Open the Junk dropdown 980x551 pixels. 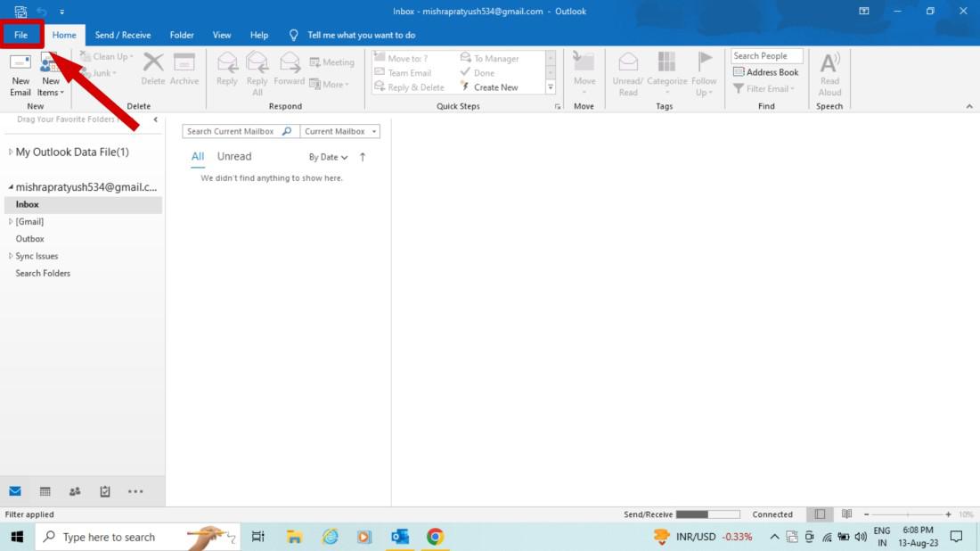[x=99, y=73]
